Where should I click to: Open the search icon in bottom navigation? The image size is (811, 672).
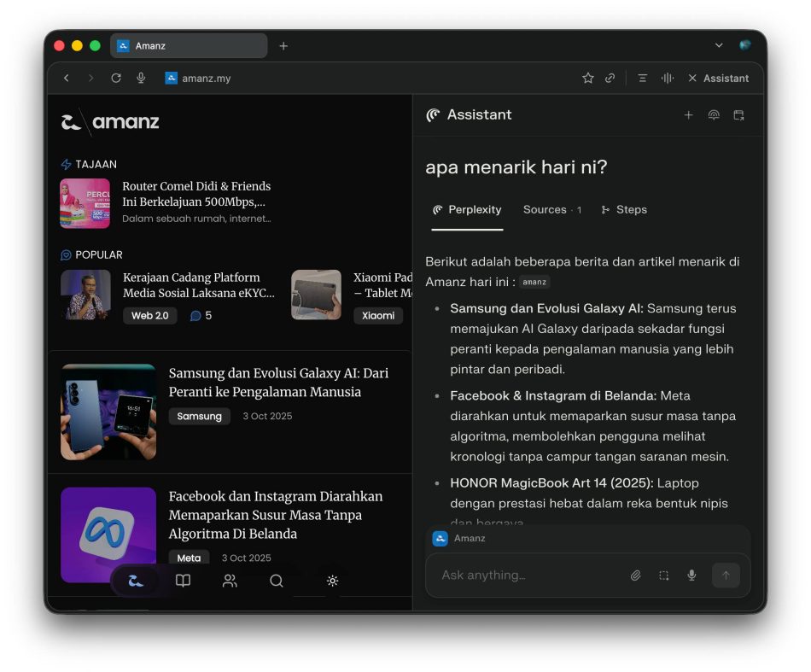(x=277, y=581)
